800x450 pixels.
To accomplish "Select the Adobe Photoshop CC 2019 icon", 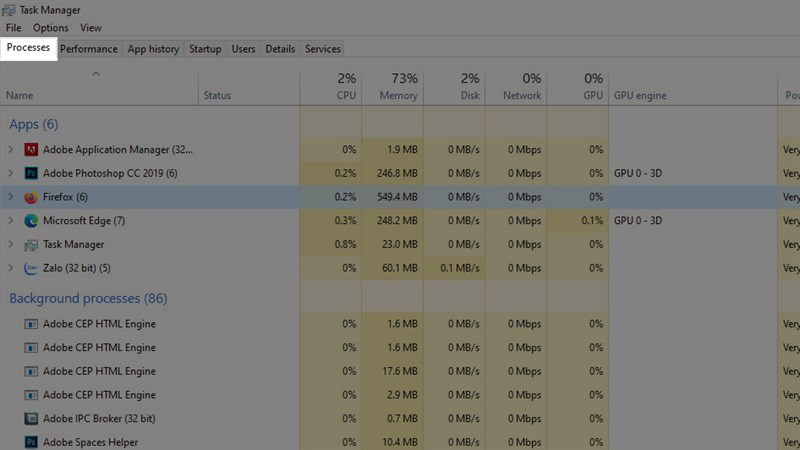I will (31, 174).
